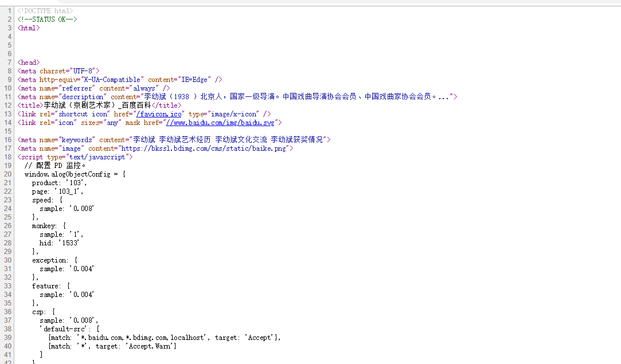Click the <html> tag on line 3
This screenshot has height=364, width=621.
pyautogui.click(x=29, y=28)
